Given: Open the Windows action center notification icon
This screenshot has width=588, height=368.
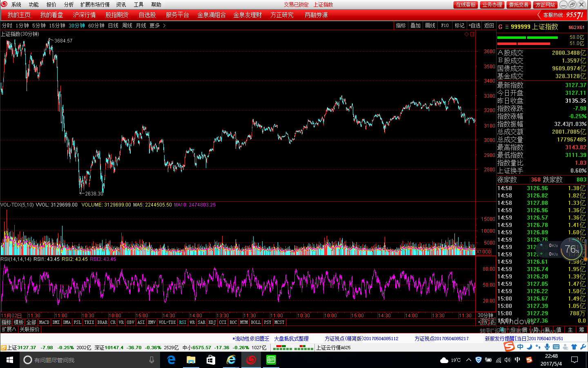Looking at the screenshot, I should point(575,360).
